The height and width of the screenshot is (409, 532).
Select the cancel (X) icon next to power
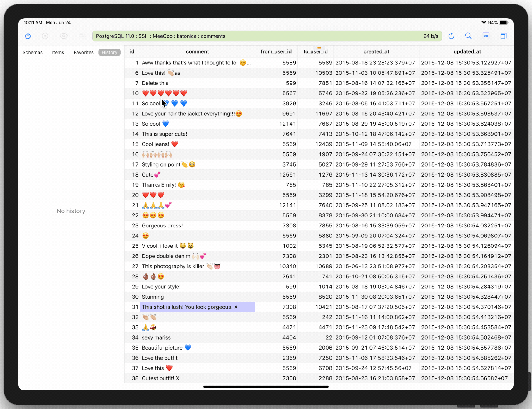click(45, 36)
